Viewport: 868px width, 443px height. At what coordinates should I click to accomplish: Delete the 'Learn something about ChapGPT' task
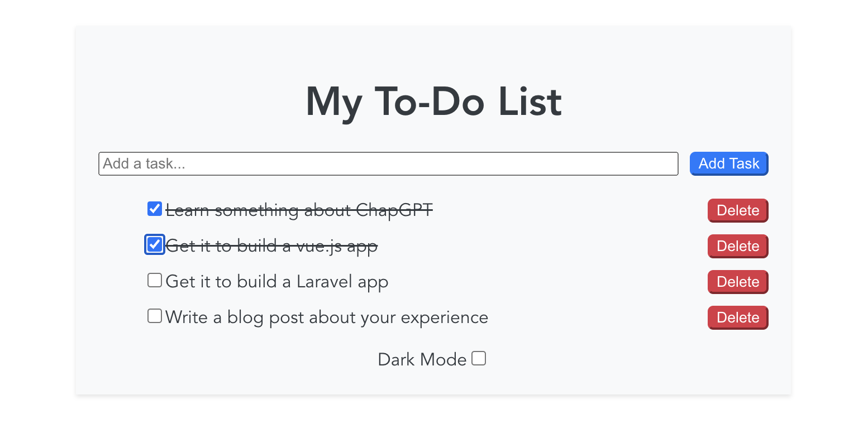point(738,210)
